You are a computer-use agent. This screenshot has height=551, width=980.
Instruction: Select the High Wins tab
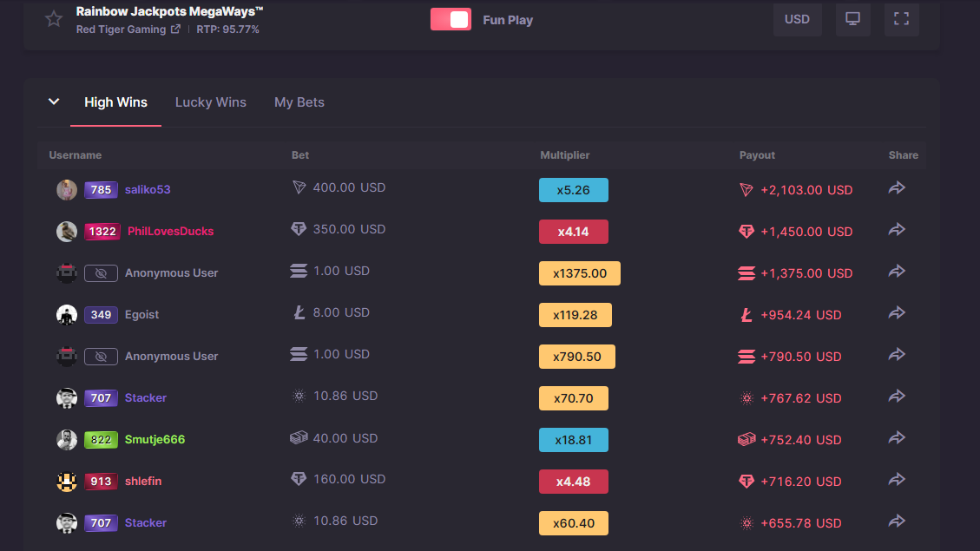(x=115, y=102)
